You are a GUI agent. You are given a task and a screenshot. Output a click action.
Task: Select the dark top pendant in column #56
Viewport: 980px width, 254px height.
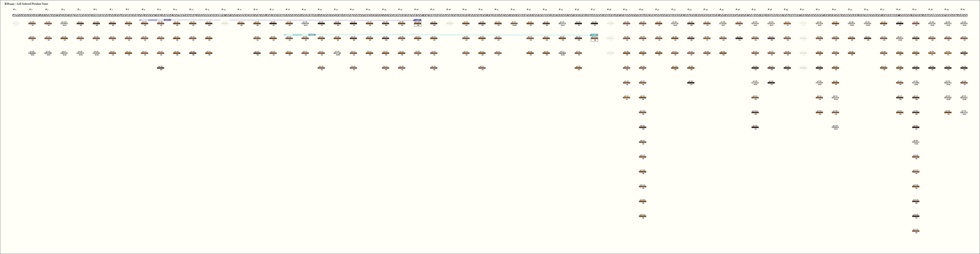coord(899,23)
